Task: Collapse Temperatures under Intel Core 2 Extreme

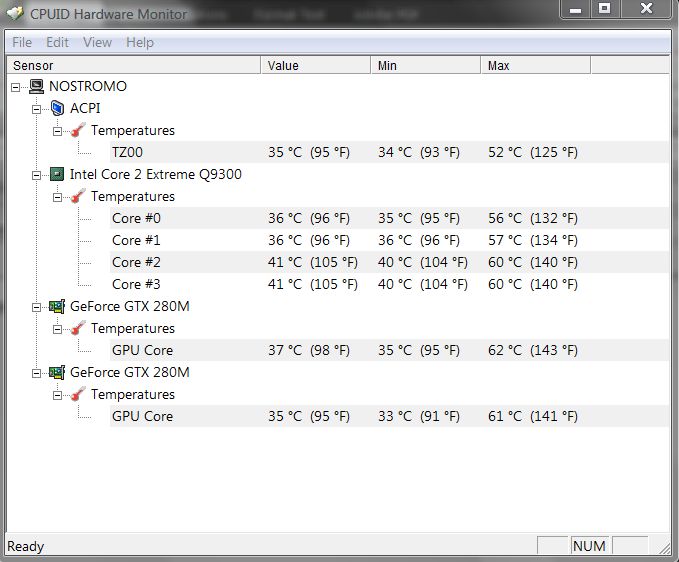Action: coord(57,197)
